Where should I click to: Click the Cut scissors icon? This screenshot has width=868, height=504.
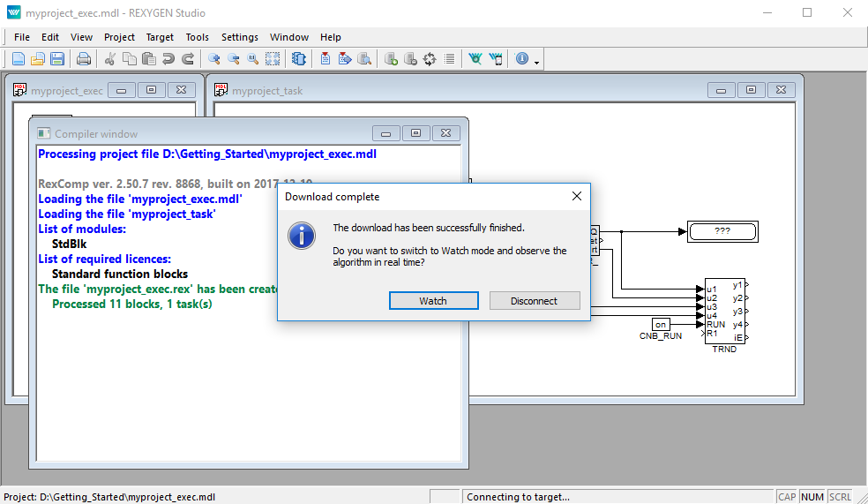109,59
